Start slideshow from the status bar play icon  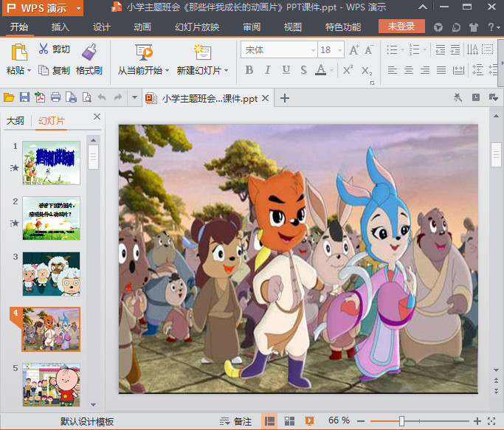coord(309,421)
